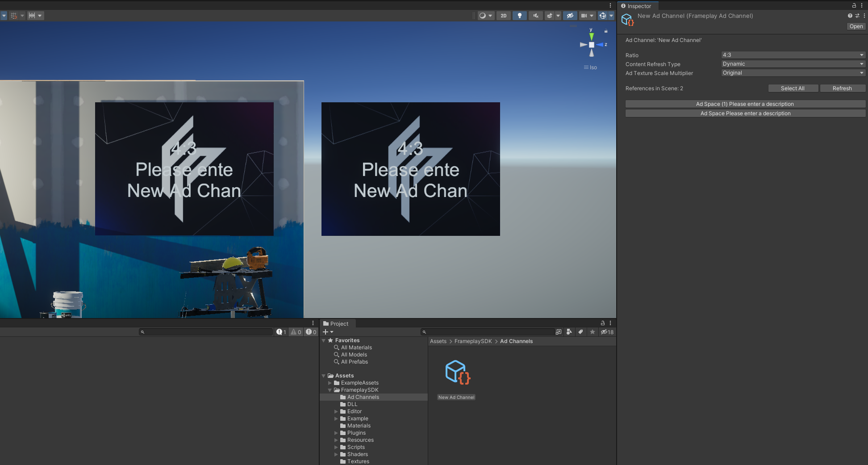Click the Refresh button
868x465 pixels.
[842, 88]
